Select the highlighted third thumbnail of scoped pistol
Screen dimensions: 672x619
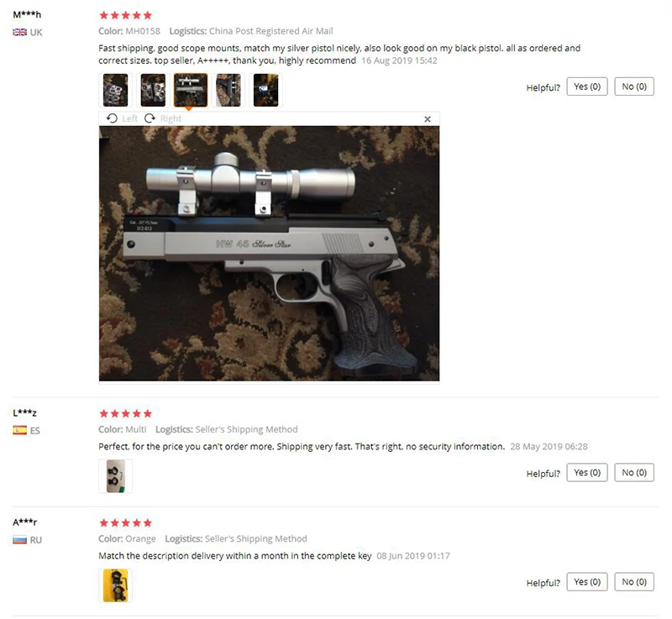191,90
